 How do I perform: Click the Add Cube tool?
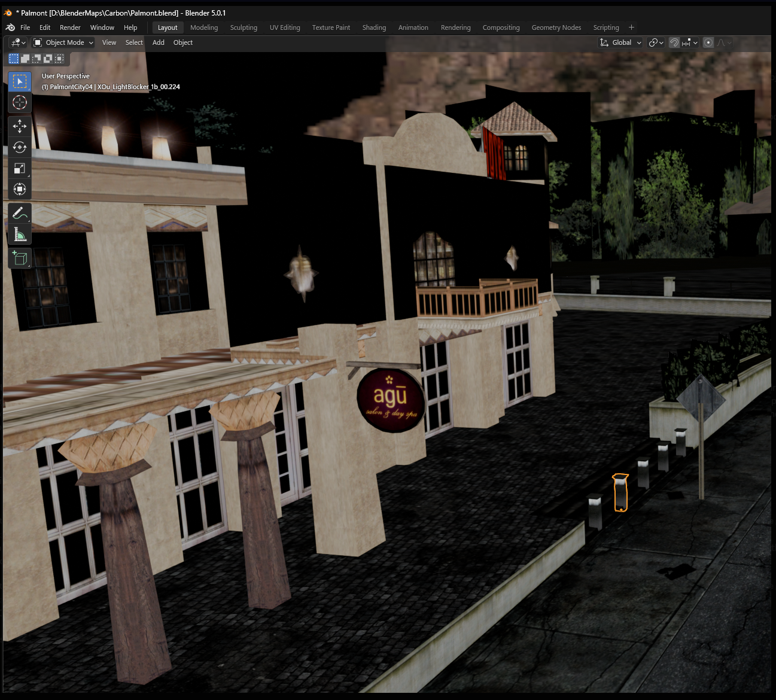(20, 258)
